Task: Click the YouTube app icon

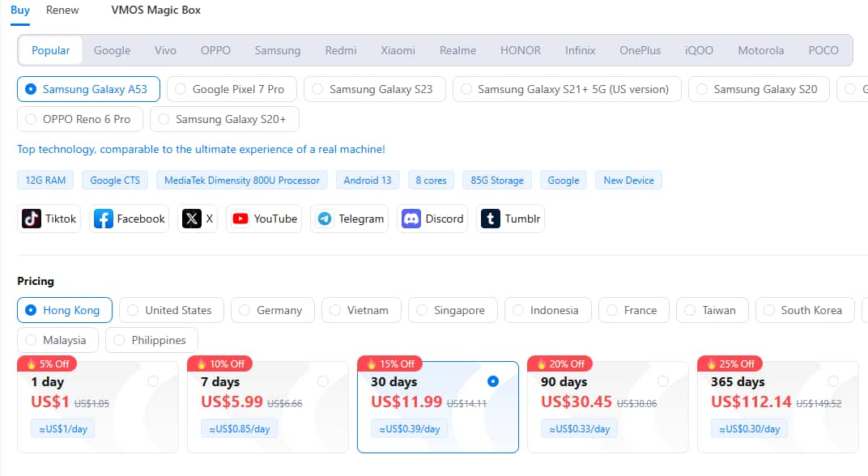Action: tap(240, 219)
